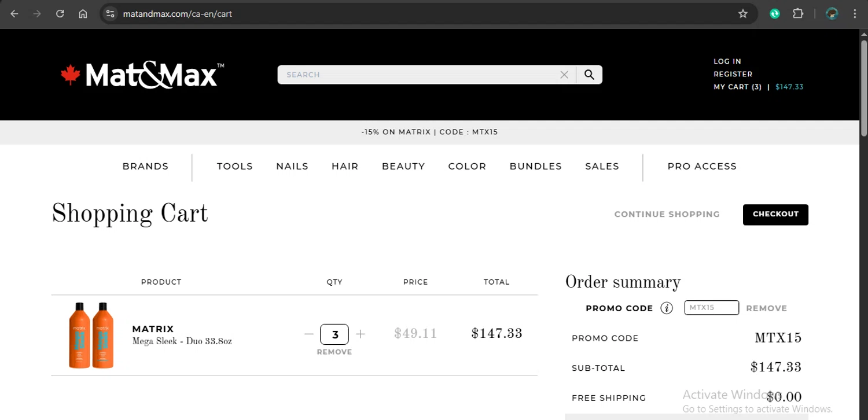Screen dimensions: 868x420
Task: Click the $147.33 cart total in header
Action: 789,87
